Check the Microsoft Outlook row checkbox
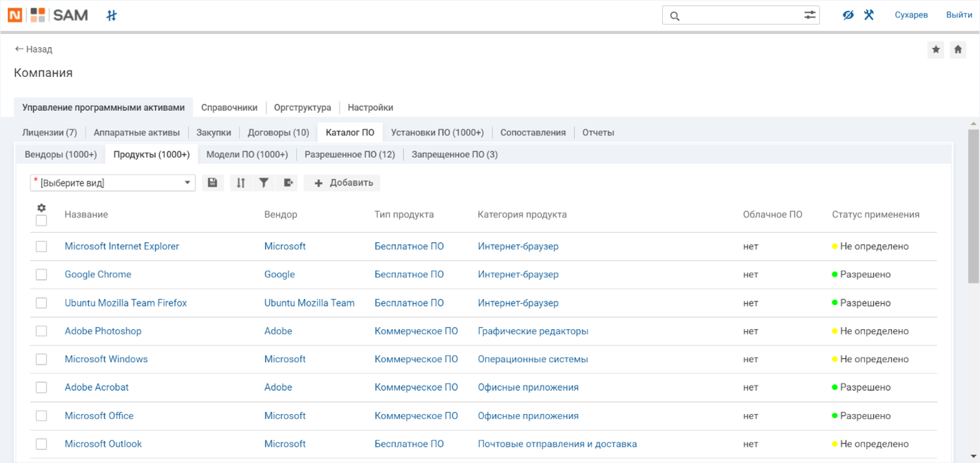This screenshot has height=463, width=980. (41, 444)
